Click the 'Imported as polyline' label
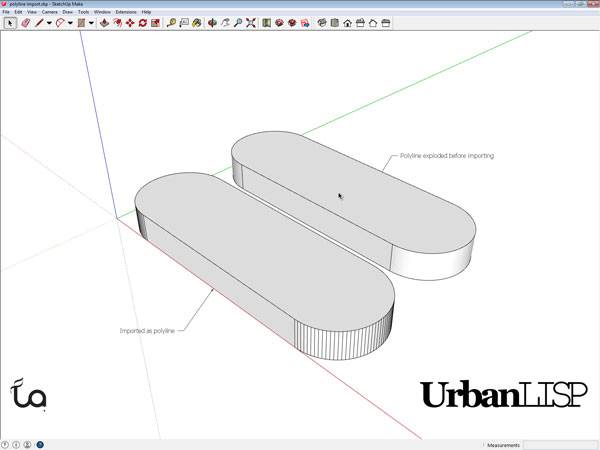 point(147,329)
